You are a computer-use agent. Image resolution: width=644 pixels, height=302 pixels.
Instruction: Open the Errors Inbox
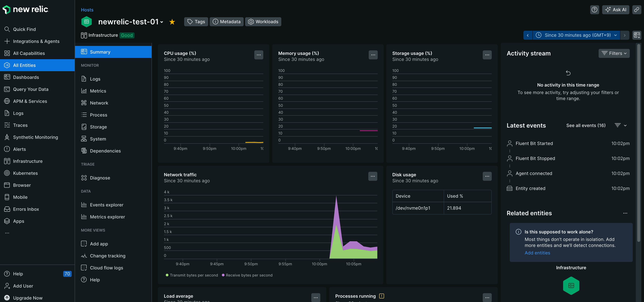26,209
